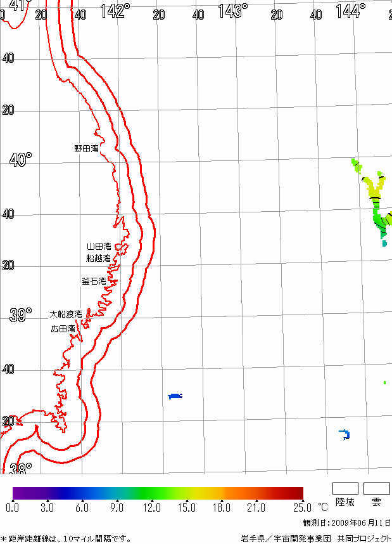
Task: Click the 18.0 value on temperature scale
Action: 222,508
